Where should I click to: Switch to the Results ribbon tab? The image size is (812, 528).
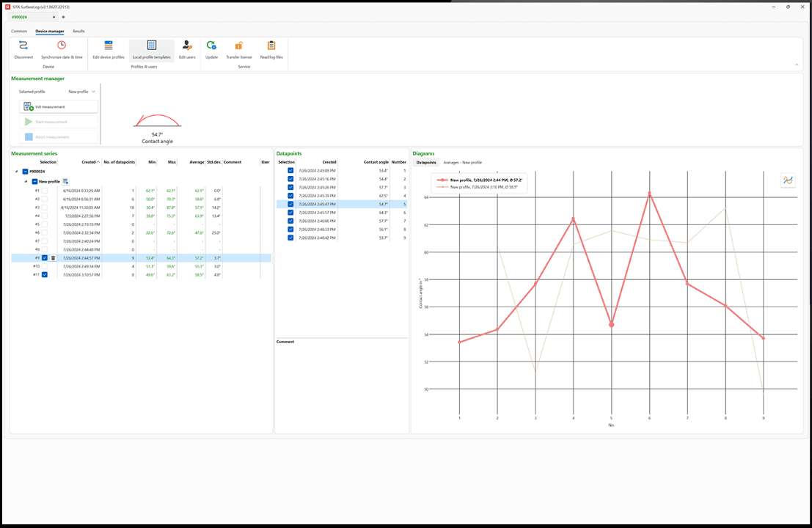tap(78, 32)
